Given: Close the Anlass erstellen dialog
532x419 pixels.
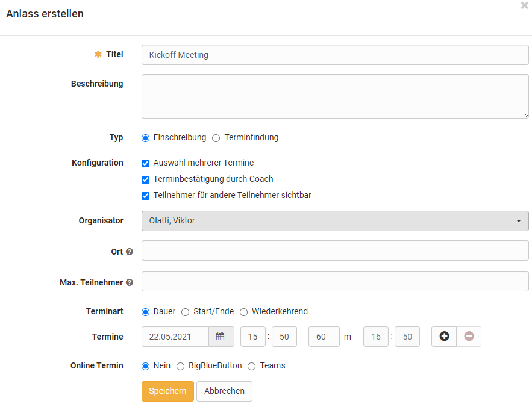Looking at the screenshot, I should click(524, 5).
